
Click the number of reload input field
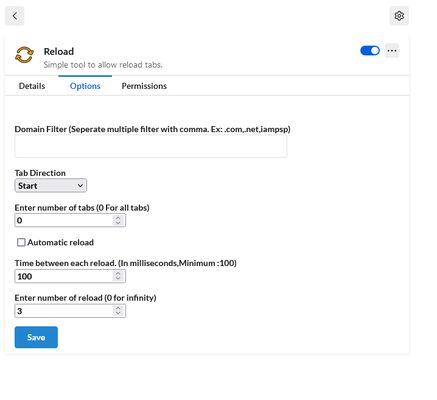coord(70,311)
